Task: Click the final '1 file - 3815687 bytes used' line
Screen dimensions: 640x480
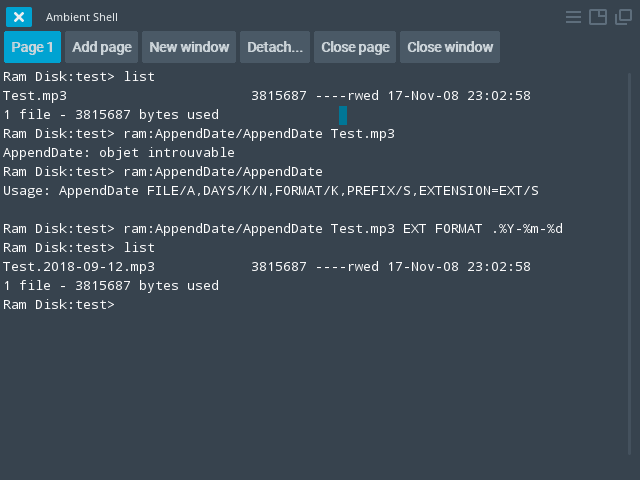Action: pyautogui.click(x=111, y=286)
